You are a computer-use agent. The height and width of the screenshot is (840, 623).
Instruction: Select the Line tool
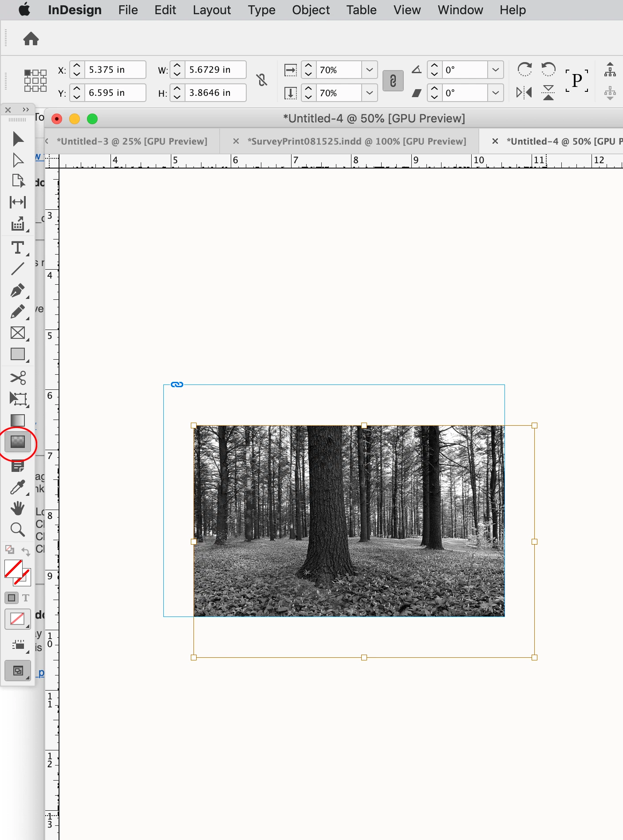point(18,269)
